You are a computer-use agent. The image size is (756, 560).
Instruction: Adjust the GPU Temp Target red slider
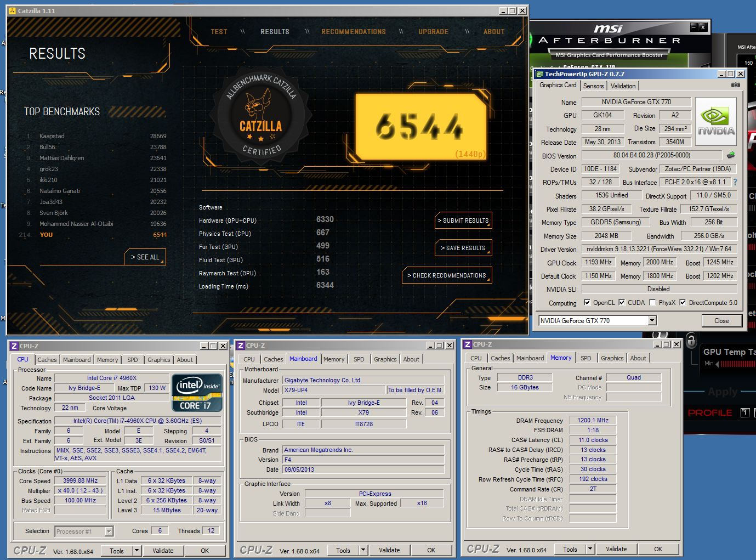point(739,364)
